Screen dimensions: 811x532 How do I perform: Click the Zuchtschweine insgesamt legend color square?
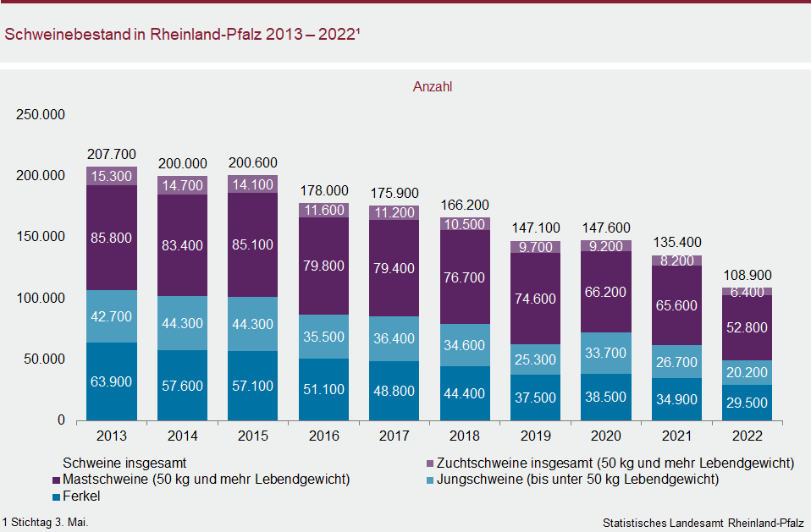click(430, 463)
